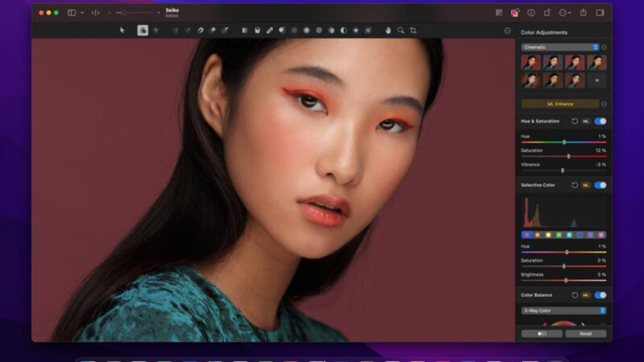This screenshot has width=644, height=362.
Task: Select the paint bucket tool
Action: 257,31
